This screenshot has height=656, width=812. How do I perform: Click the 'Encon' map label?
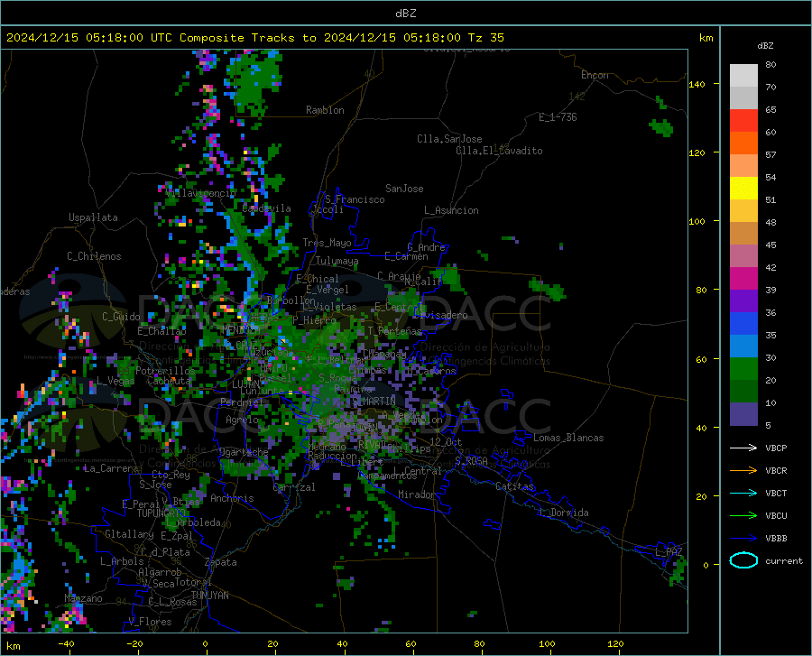click(595, 75)
